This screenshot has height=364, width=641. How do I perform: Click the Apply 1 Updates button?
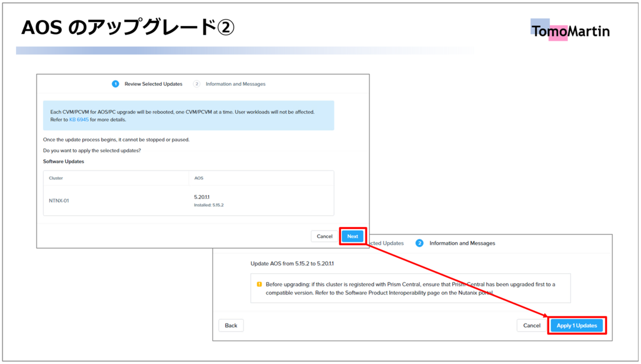tap(576, 326)
